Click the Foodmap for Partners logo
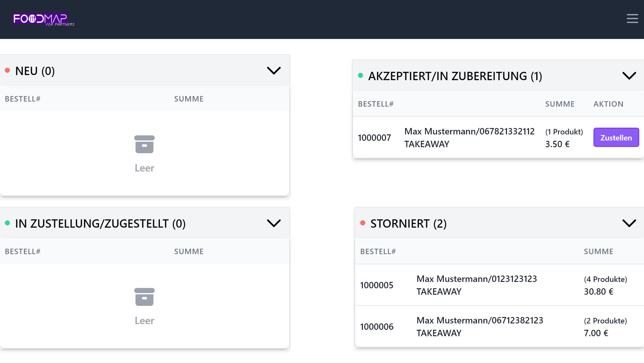This screenshot has width=644, height=363. [44, 19]
